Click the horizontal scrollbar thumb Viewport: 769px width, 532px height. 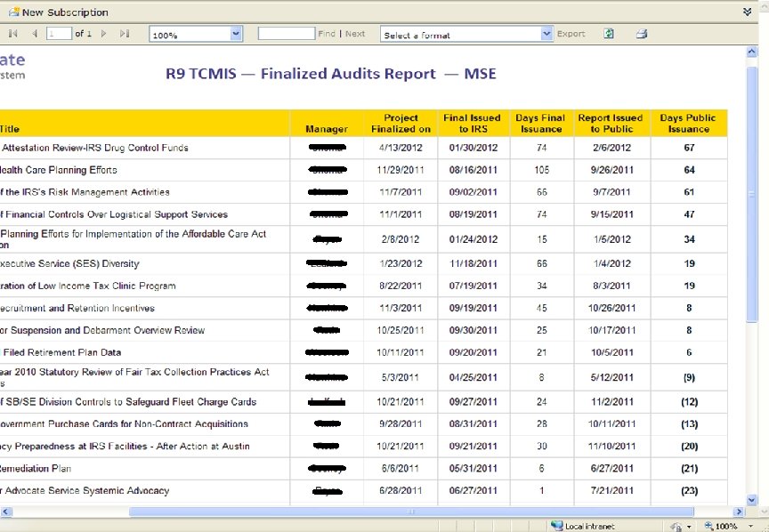411,512
